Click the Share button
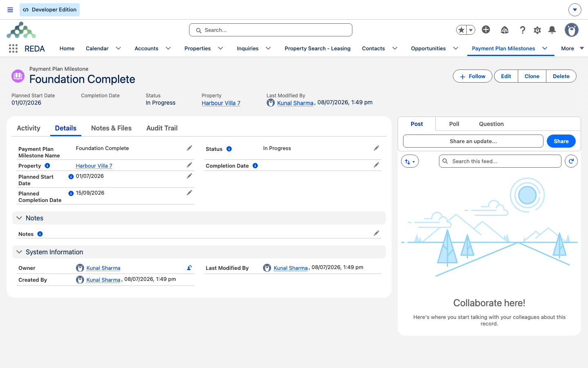 click(561, 141)
